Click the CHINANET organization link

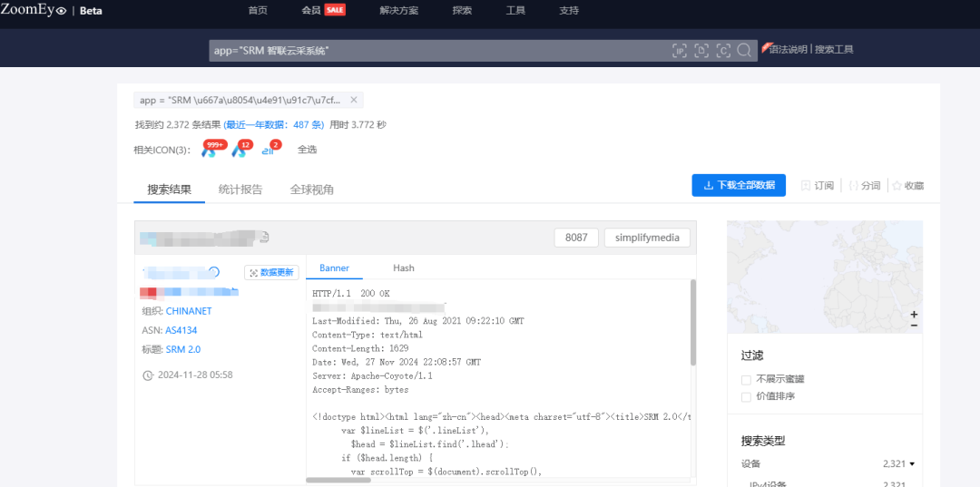pos(189,311)
